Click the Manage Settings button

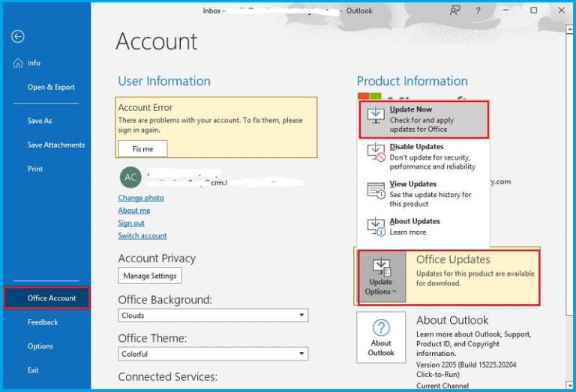point(150,276)
